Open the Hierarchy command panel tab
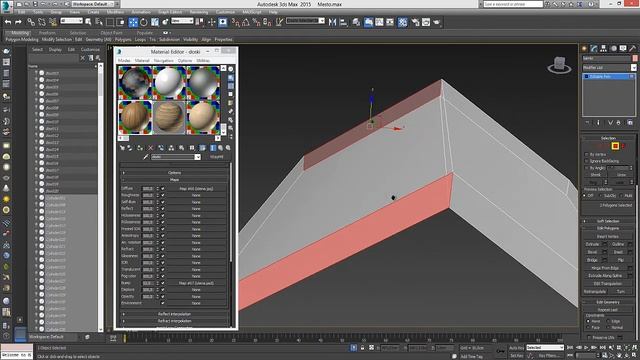The image size is (640, 360). [x=604, y=49]
